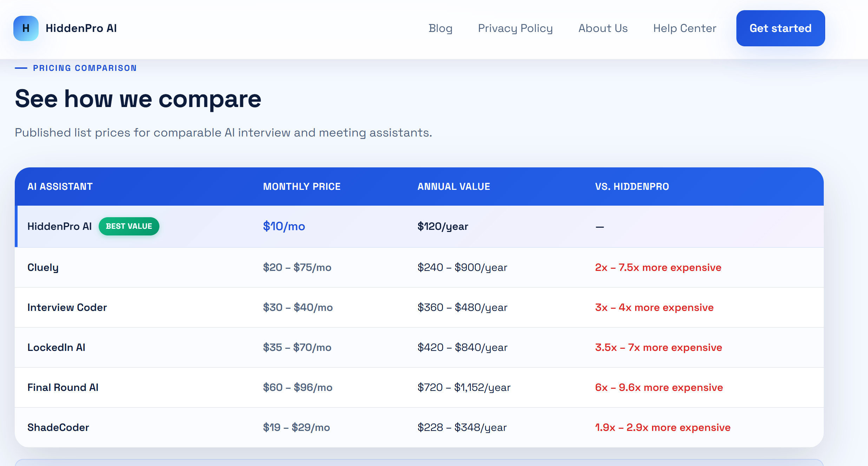Screen dimensions: 868x466
Task: Click the Monthly Price column header
Action: (302, 187)
